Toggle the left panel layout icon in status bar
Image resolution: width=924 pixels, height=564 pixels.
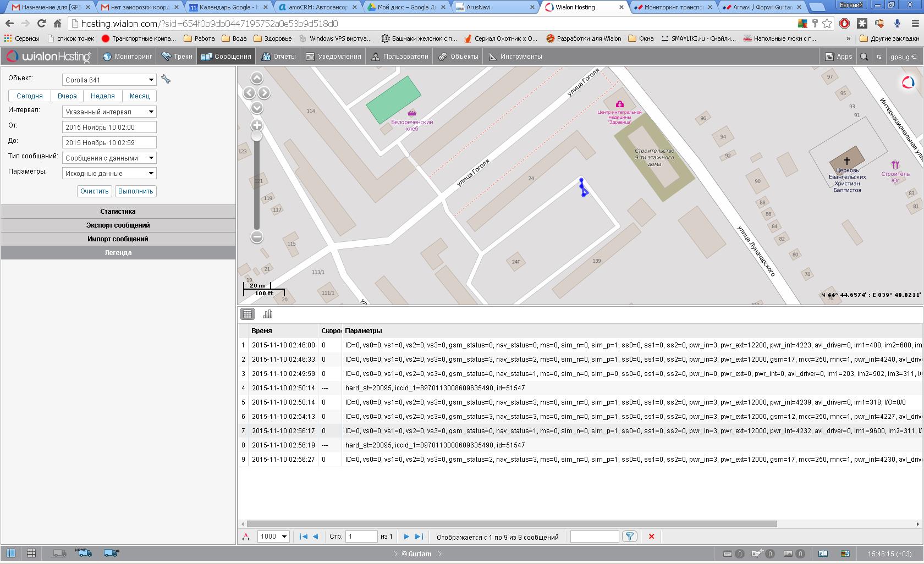click(x=11, y=553)
